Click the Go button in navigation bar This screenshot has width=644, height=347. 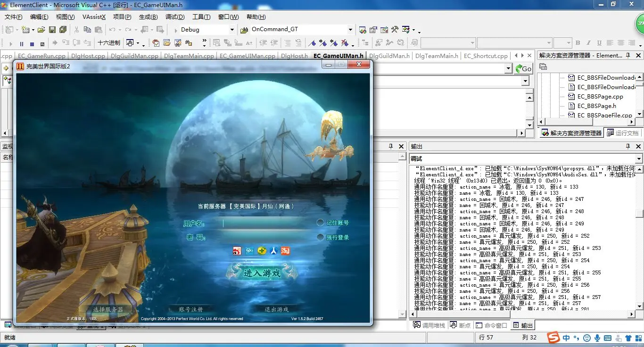[523, 68]
